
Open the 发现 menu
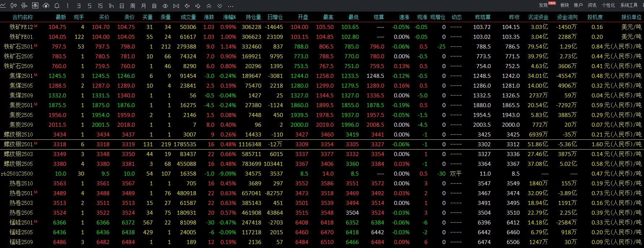tap(543, 5)
